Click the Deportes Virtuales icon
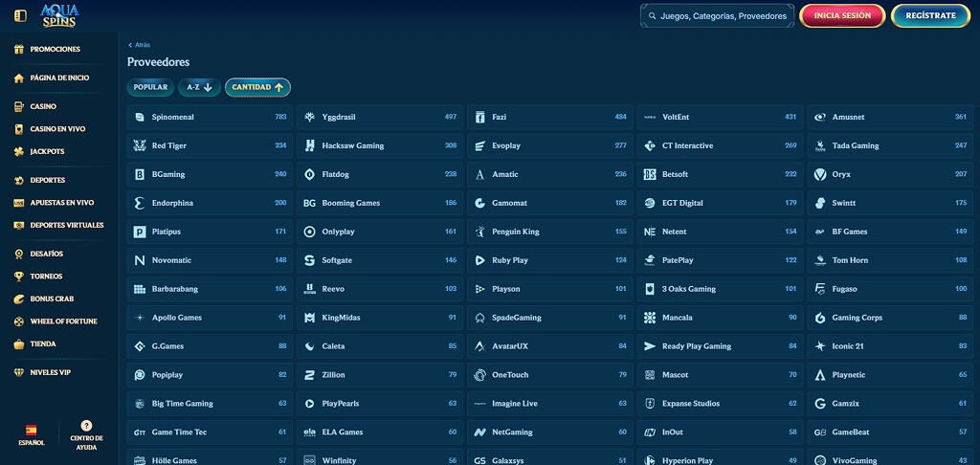This screenshot has width=980, height=465. [19, 226]
